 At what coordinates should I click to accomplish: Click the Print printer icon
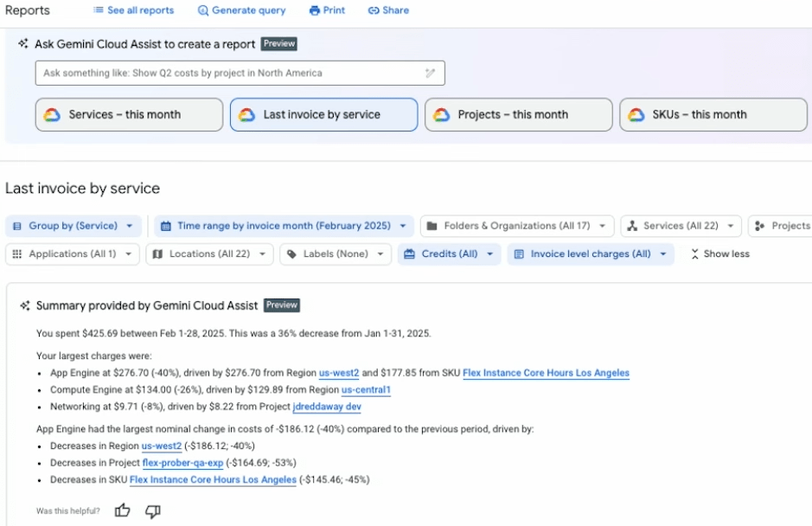[x=315, y=10]
